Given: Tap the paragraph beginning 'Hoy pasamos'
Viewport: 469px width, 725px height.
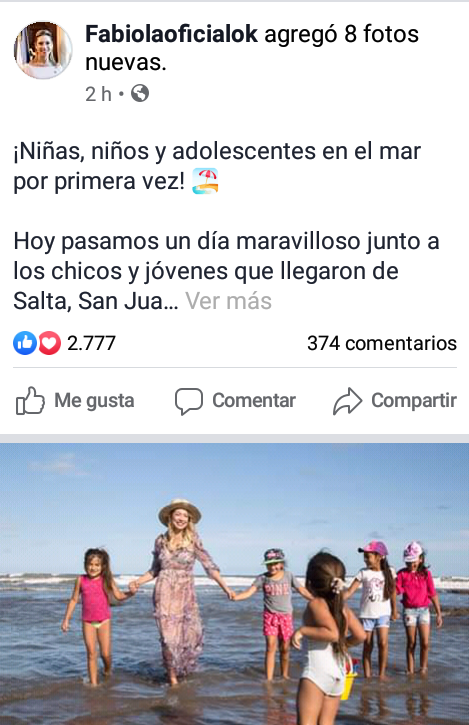Looking at the screenshot, I should point(226,271).
